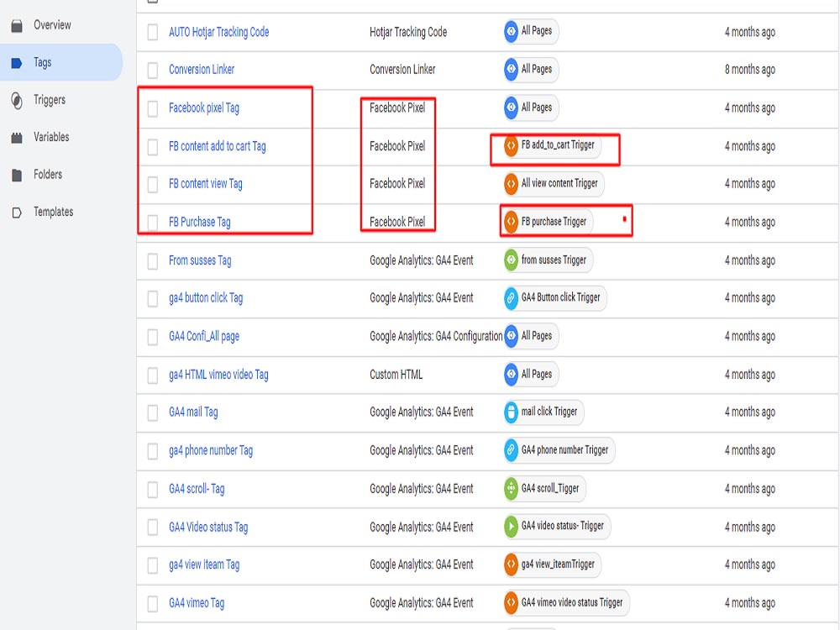Click the green GA4 event icon on from susses Trigger
The height and width of the screenshot is (630, 840).
[x=512, y=260]
